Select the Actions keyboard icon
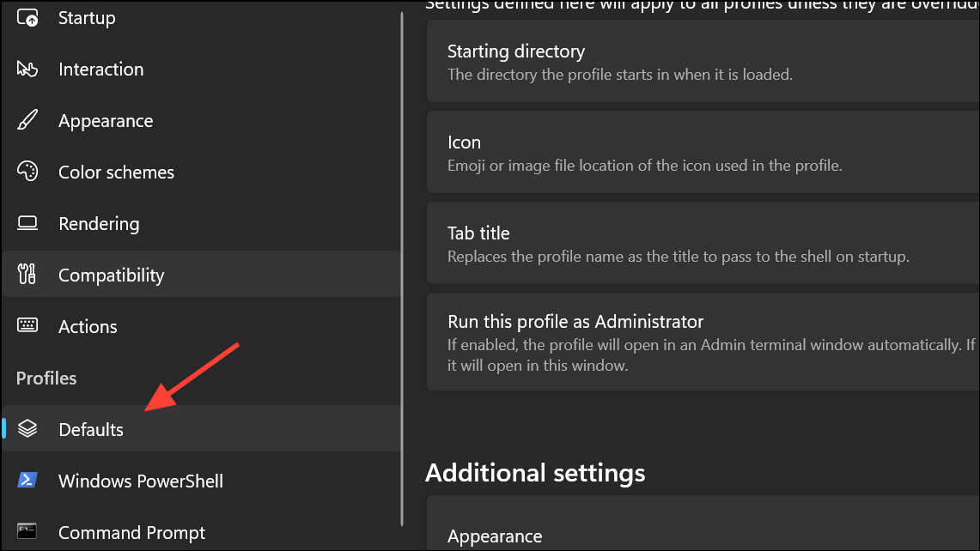This screenshot has width=980, height=551. 27,326
